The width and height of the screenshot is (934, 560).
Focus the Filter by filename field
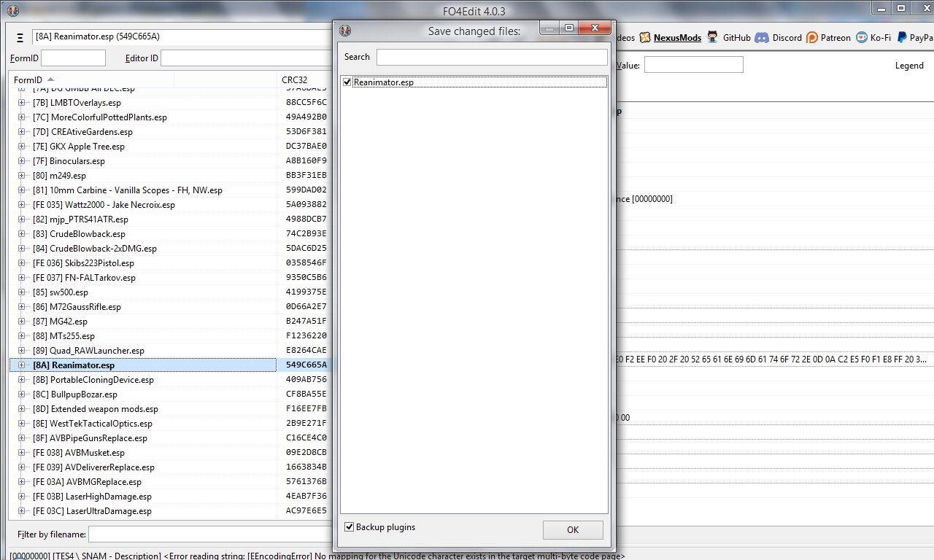pos(208,534)
